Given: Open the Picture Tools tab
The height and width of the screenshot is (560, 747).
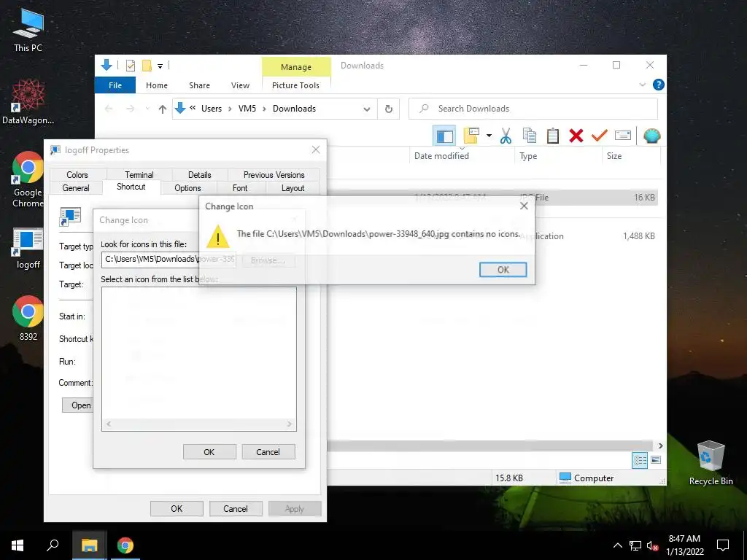Looking at the screenshot, I should (x=296, y=85).
